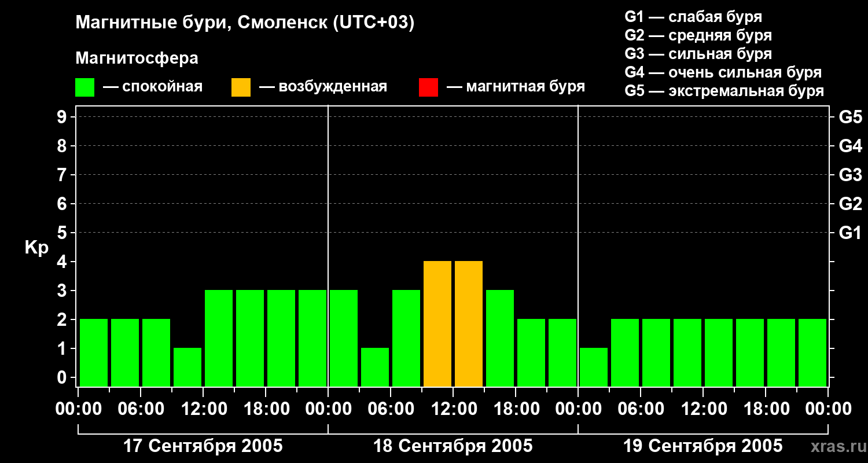The width and height of the screenshot is (868, 463).
Task: Click the right axis label G2
Action: pyautogui.click(x=850, y=204)
